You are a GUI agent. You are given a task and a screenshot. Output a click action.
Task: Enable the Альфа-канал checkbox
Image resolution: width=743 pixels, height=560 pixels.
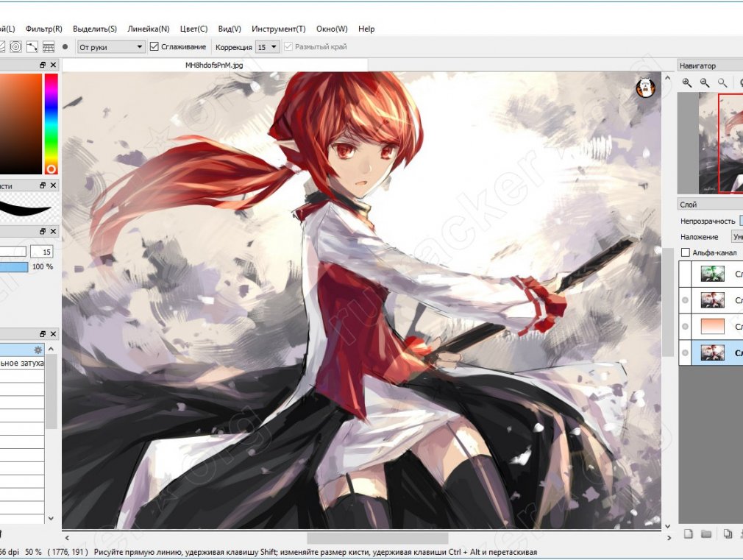pyautogui.click(x=685, y=252)
